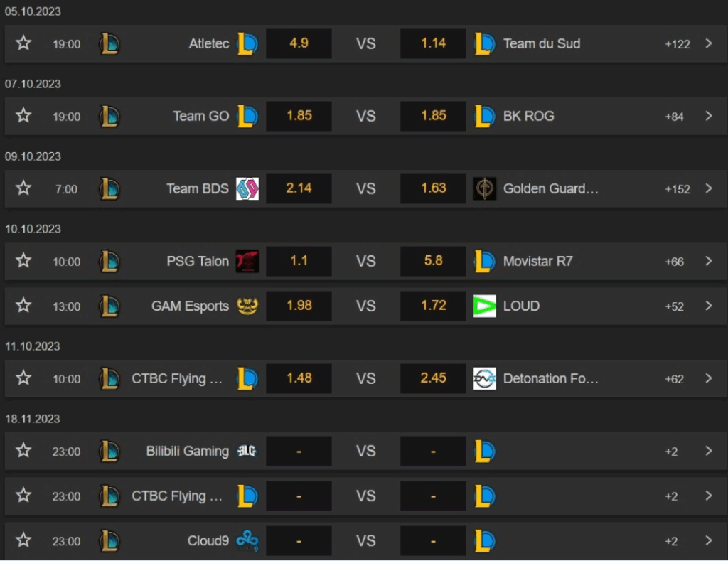Favorite the Cloud9 match on 18.11.2023
The image size is (728, 561).
pos(23,540)
